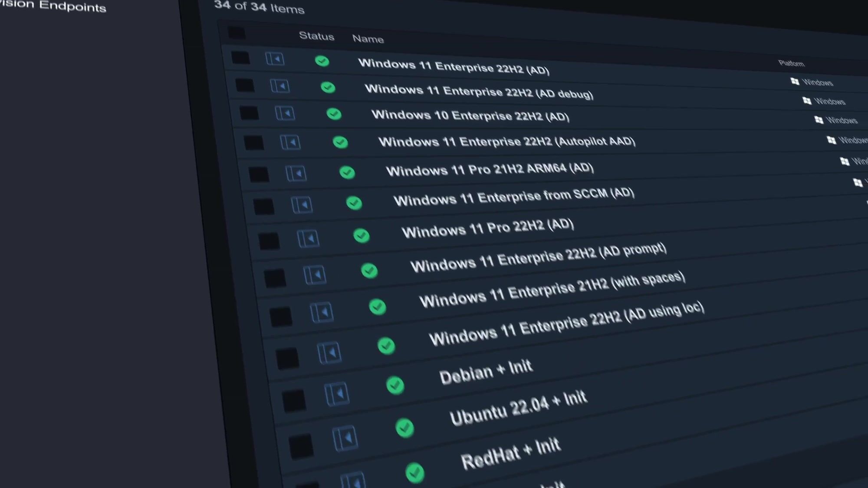
Task: Open side panel icon for Windows 11 Enterprise 22H2 (AD)
Action: click(x=275, y=59)
